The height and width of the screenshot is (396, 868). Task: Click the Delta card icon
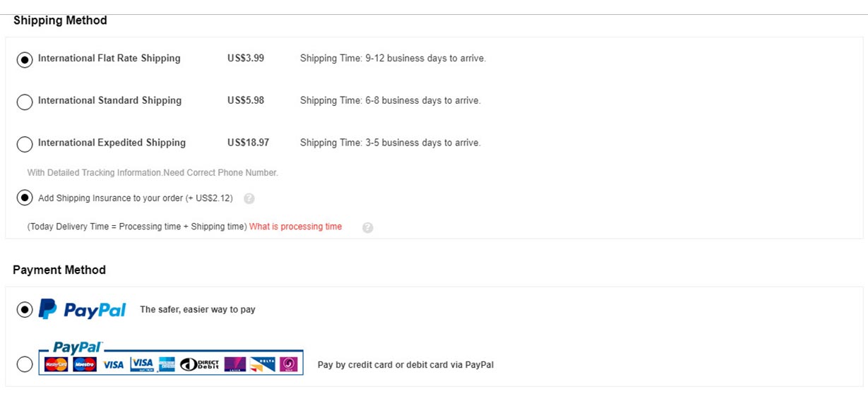tap(262, 364)
